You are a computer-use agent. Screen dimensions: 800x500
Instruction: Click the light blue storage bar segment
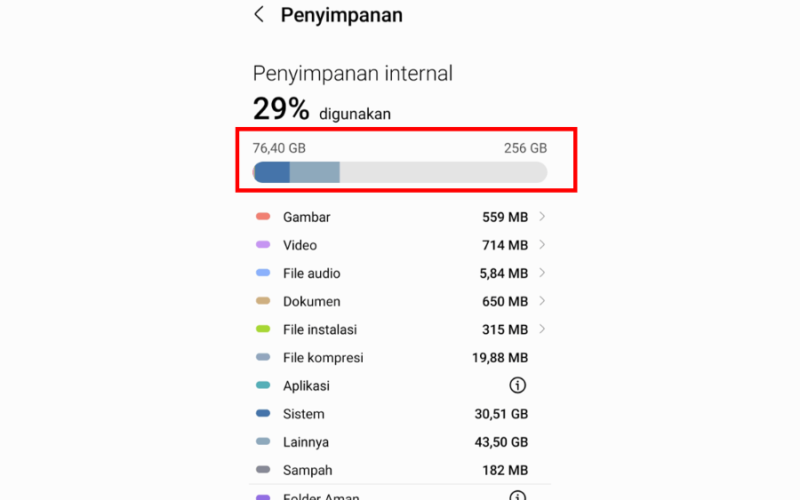[x=315, y=172]
